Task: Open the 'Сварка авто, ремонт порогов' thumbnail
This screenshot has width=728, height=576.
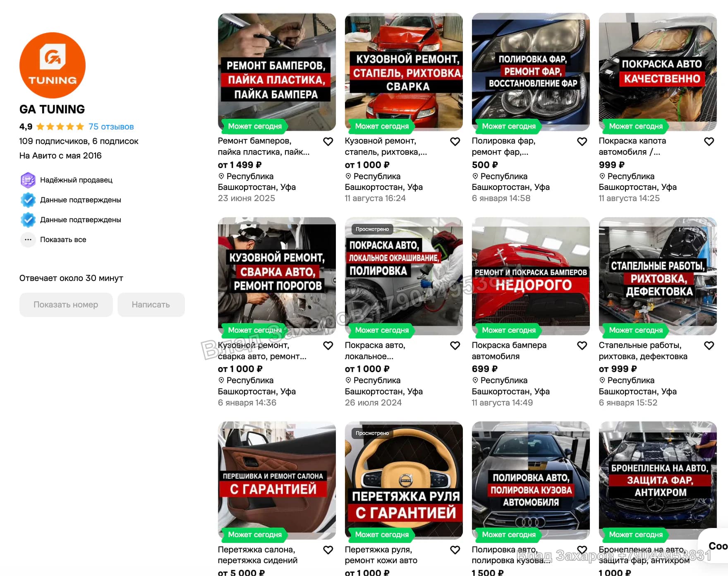Action: [x=277, y=276]
